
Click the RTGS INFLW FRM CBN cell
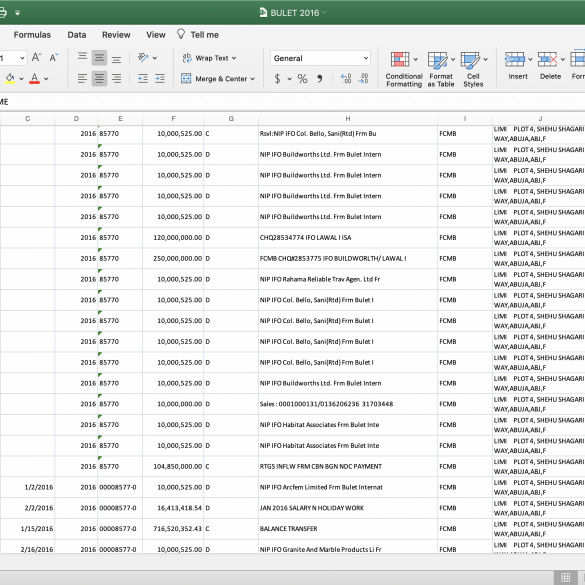(x=348, y=466)
